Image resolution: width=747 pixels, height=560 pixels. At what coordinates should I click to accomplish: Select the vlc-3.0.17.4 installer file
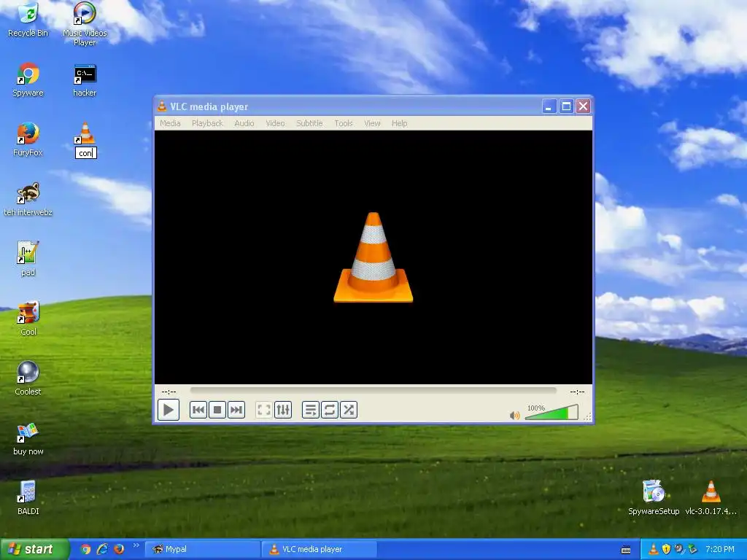pos(711,498)
